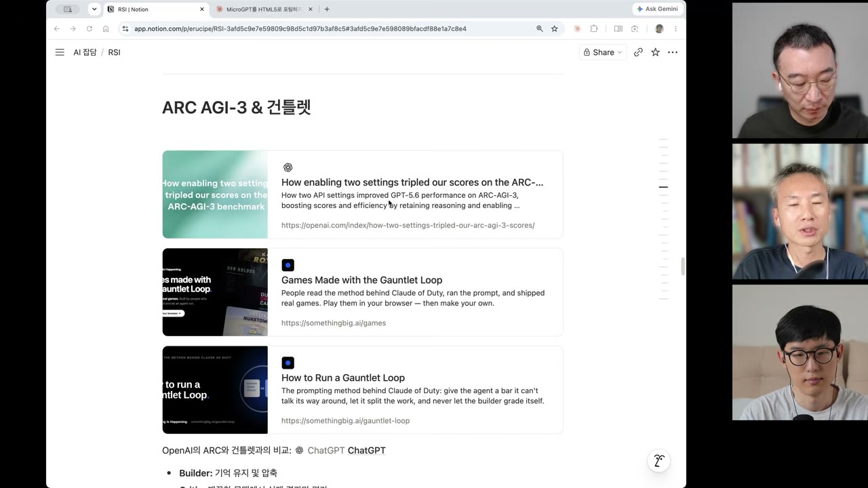Click the browser forward arrow
This screenshot has width=868, height=488.
click(73, 28)
